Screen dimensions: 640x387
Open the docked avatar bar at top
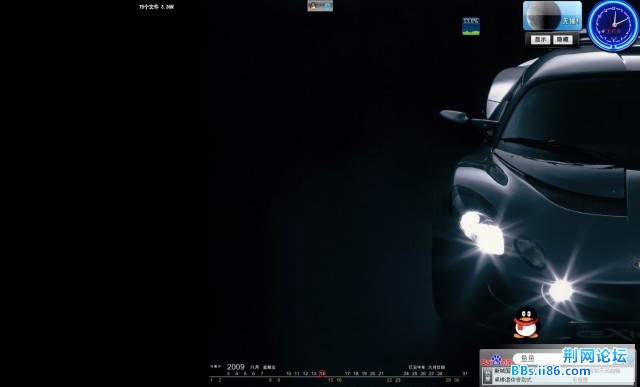pos(320,6)
